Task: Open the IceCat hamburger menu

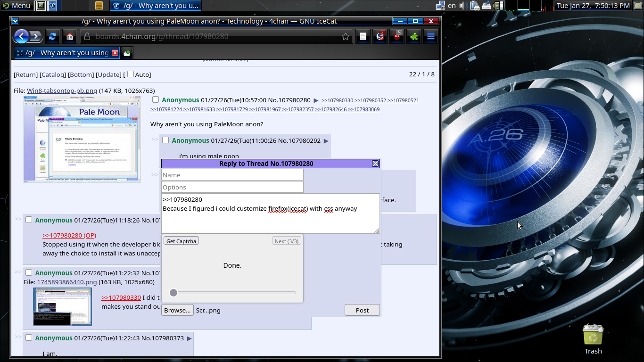Action: (x=431, y=36)
